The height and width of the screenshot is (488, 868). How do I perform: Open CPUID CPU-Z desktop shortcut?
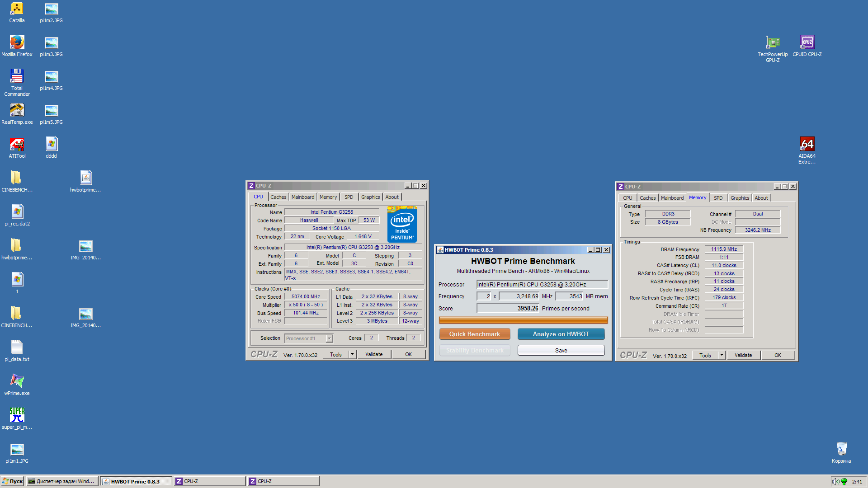[807, 46]
